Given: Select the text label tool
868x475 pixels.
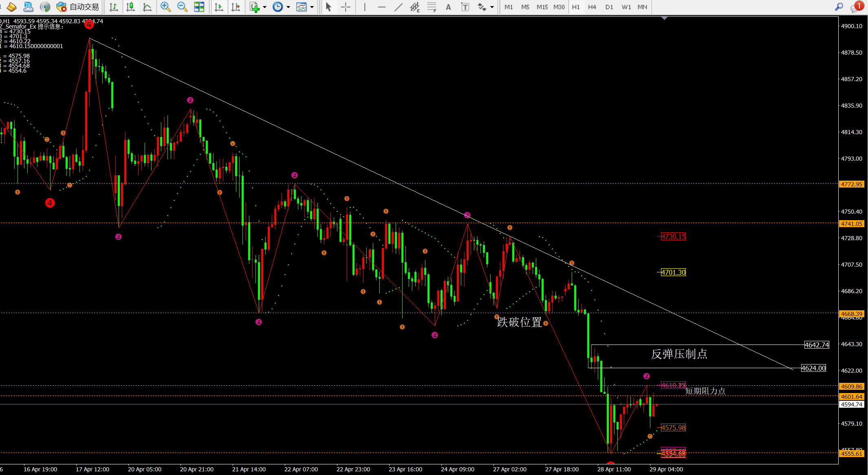Looking at the screenshot, I should pos(465,7).
